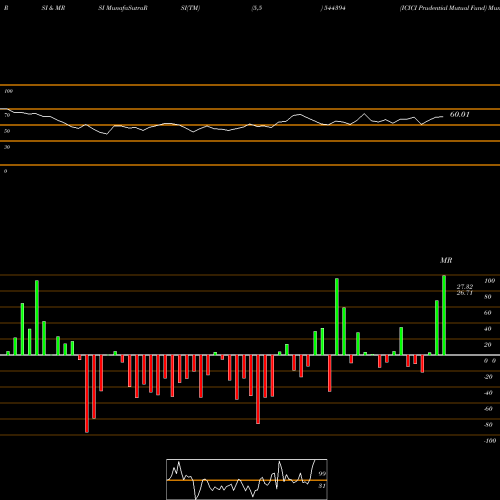
Task: Open the mini RSI thumbnail chart
Action: 247,479
